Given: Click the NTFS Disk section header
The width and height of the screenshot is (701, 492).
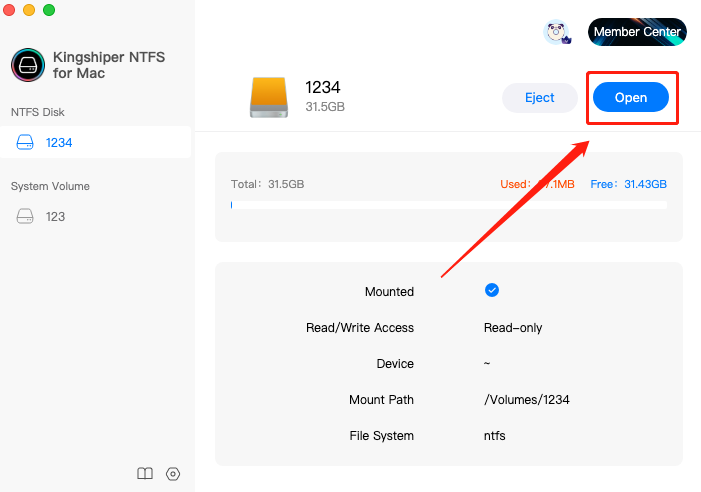Looking at the screenshot, I should [x=38, y=112].
